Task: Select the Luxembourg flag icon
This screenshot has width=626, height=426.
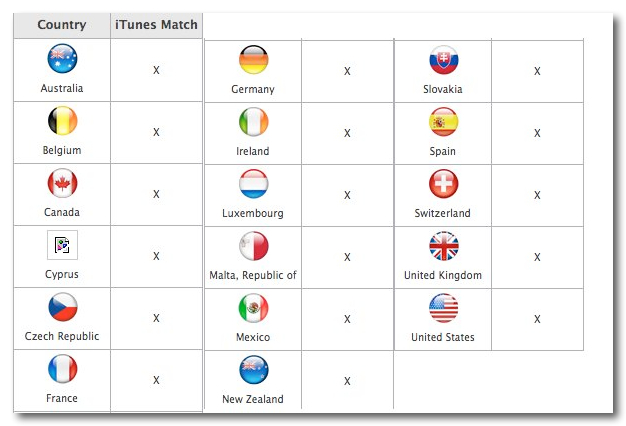Action: pos(254,184)
